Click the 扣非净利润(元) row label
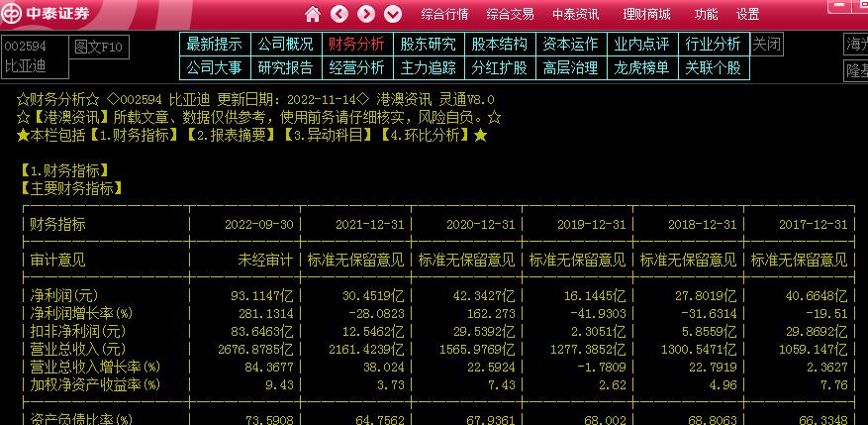The height and width of the screenshot is (425, 868). 77,331
